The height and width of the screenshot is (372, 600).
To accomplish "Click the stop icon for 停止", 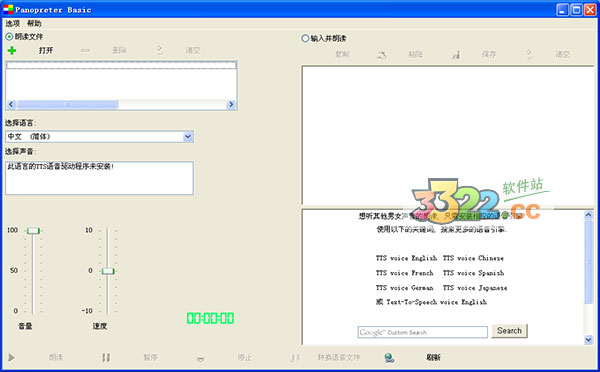I will (200, 358).
